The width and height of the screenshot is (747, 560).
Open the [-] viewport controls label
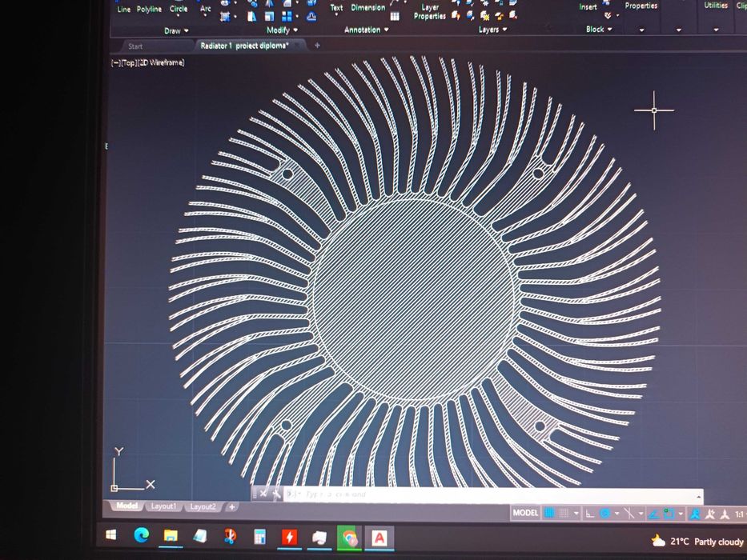click(116, 63)
